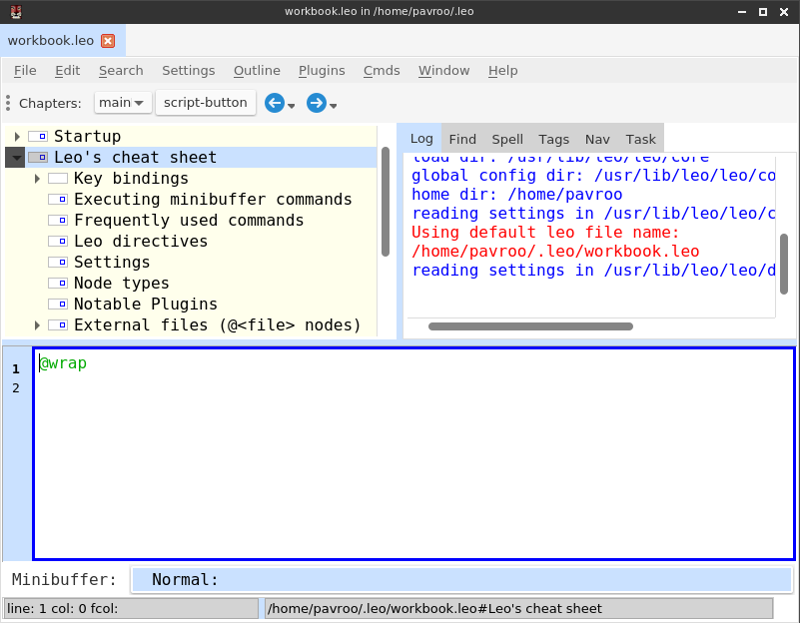800x623 pixels.
Task: Select Frequently used commands headline
Action: (189, 220)
